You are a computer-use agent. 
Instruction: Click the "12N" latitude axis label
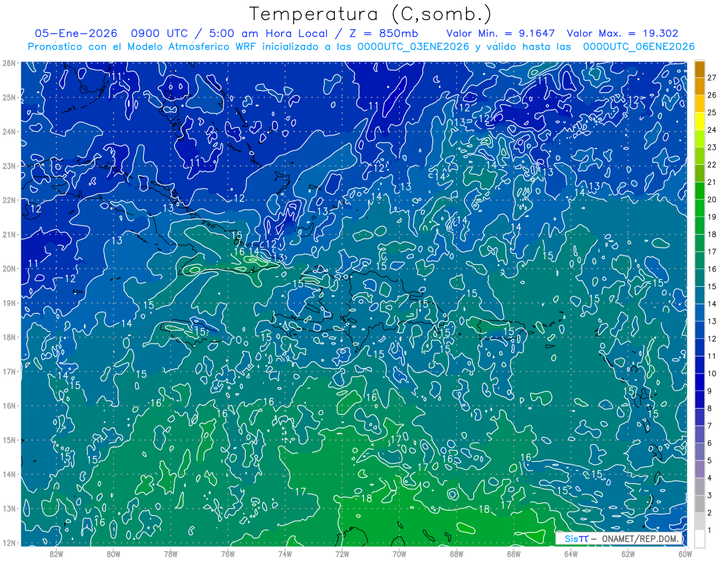(8, 543)
